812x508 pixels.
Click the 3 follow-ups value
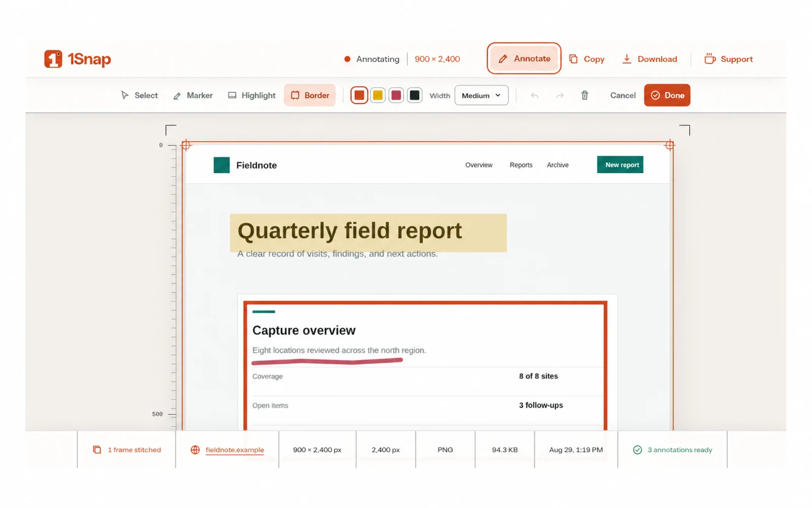pyautogui.click(x=541, y=405)
